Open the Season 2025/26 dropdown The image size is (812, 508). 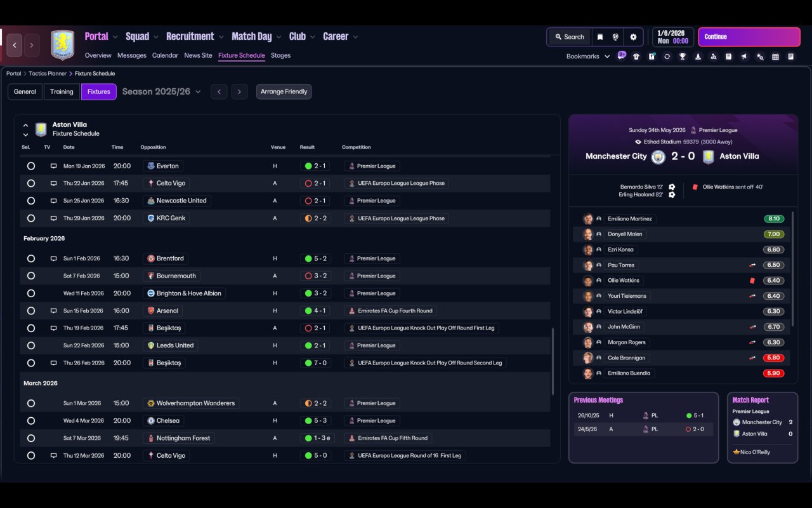162,92
